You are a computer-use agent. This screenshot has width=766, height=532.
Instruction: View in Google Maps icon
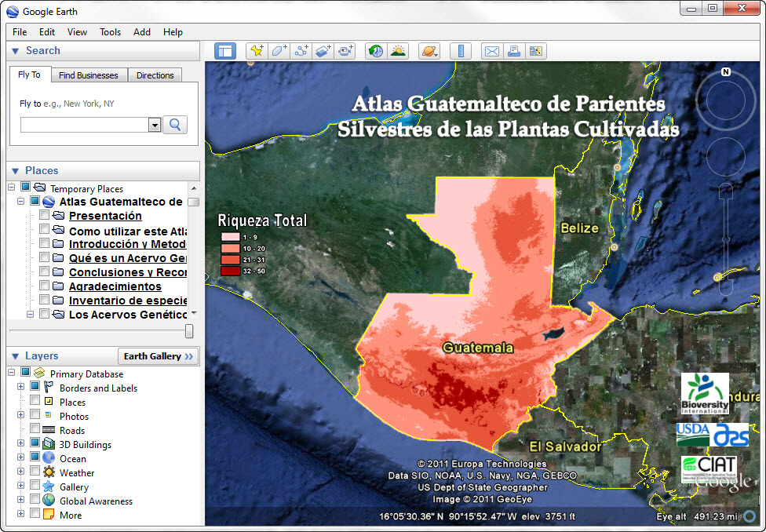pos(536,51)
